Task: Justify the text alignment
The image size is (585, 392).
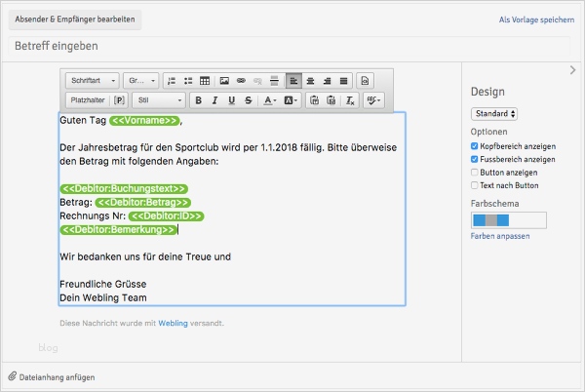Action: (343, 81)
